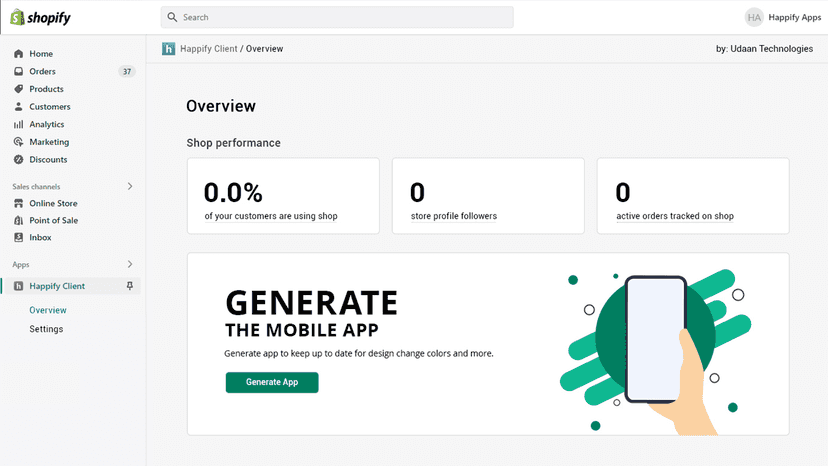Click the of your customers are using shop text
This screenshot has width=828, height=466.
click(271, 216)
